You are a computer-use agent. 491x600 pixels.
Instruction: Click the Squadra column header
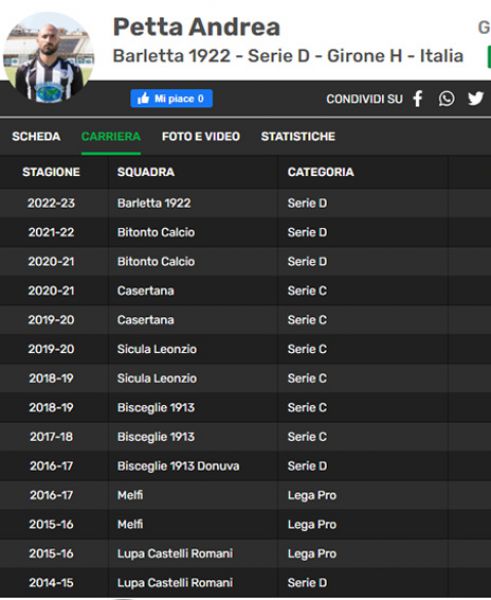tap(146, 172)
